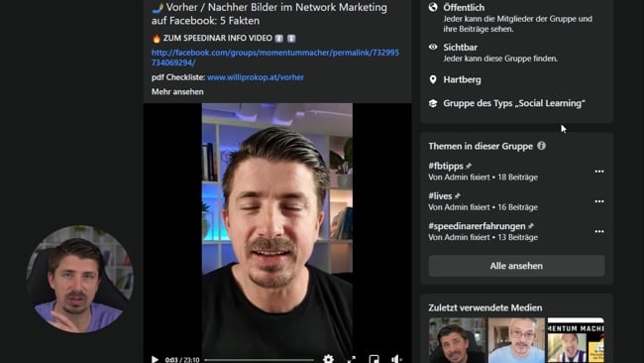Play the Facebook video

tap(155, 359)
